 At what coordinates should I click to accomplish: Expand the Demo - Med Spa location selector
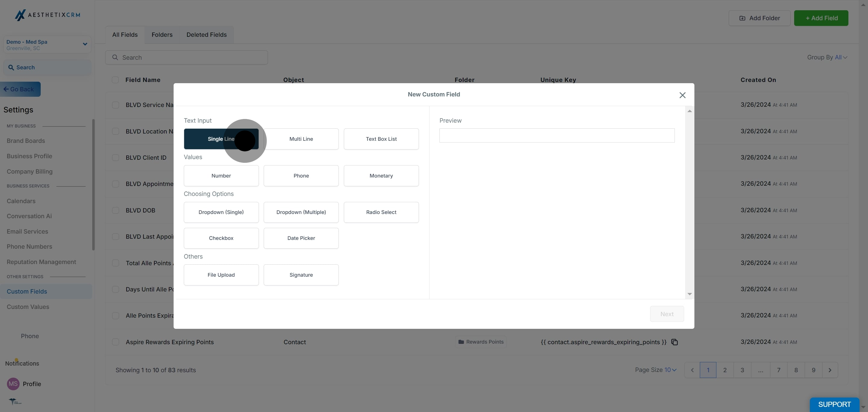click(x=85, y=44)
